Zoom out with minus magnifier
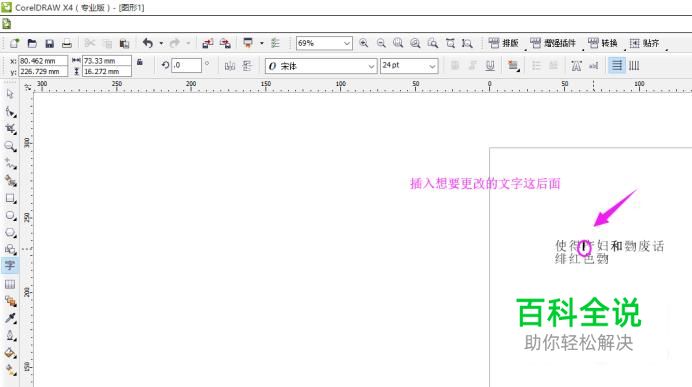The height and width of the screenshot is (387, 692). [x=381, y=43]
